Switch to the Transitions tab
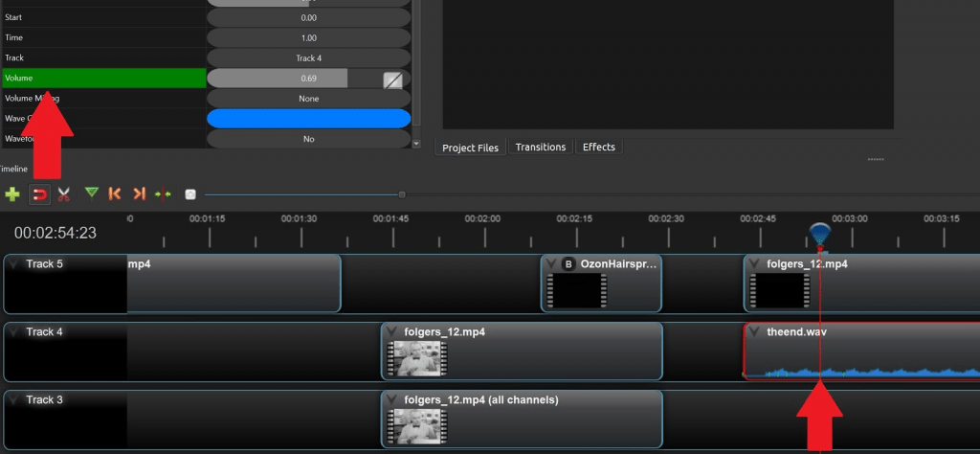Image resolution: width=980 pixels, height=454 pixels. [x=541, y=147]
